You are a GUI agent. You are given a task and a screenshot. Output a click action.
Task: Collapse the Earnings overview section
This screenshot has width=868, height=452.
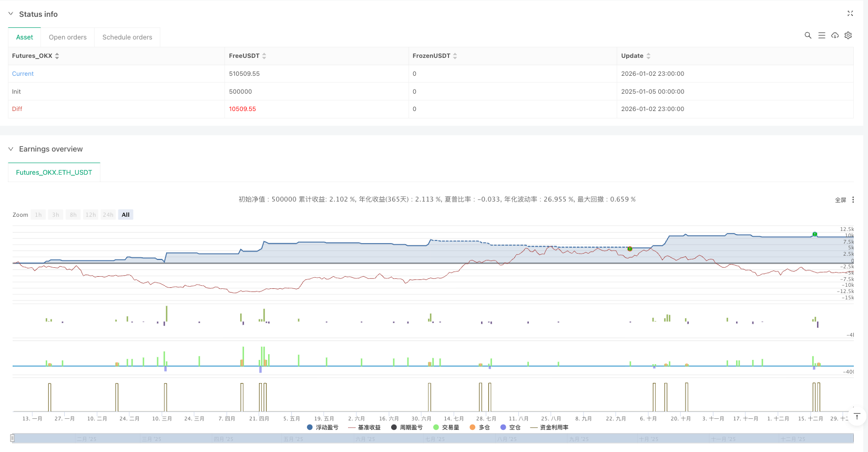(11, 149)
